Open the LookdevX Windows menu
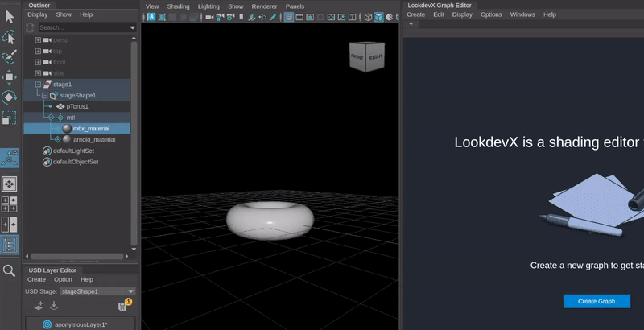This screenshot has height=330, width=644. click(522, 14)
